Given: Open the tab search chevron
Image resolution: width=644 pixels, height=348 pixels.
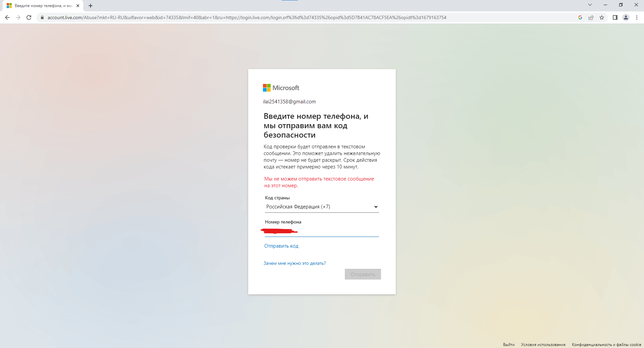Looking at the screenshot, I should pos(590,5).
